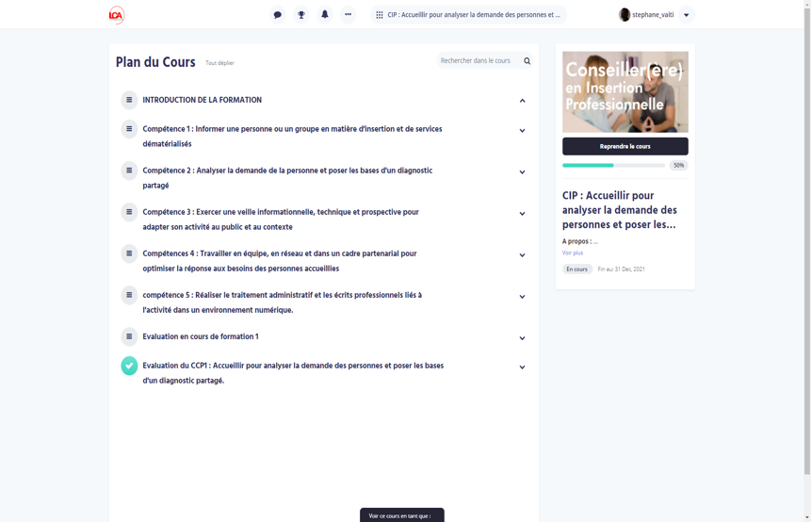Collapse the INTRODUCTION DE LA FORMATION section
The width and height of the screenshot is (812, 522).
[x=522, y=101]
